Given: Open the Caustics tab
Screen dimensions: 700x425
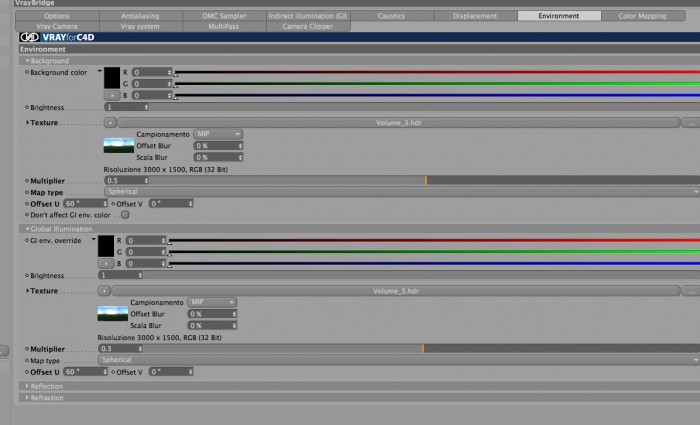Looking at the screenshot, I should coord(392,16).
